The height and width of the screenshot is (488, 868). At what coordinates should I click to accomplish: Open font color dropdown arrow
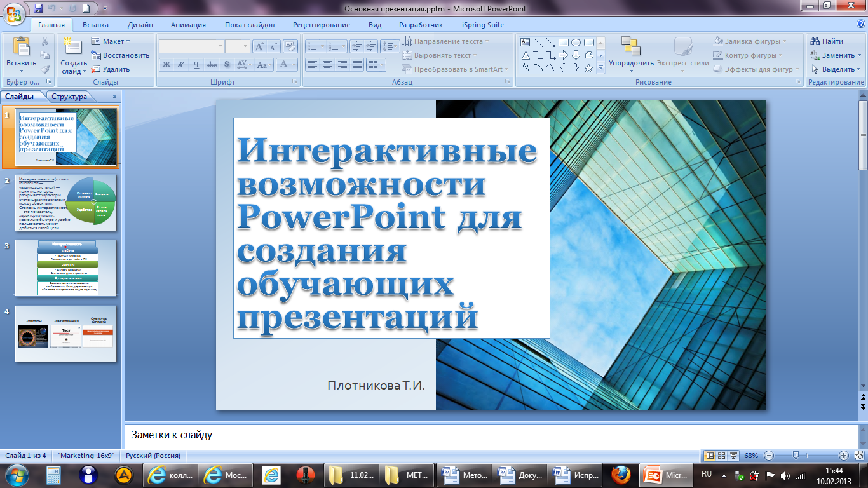pyautogui.click(x=293, y=64)
